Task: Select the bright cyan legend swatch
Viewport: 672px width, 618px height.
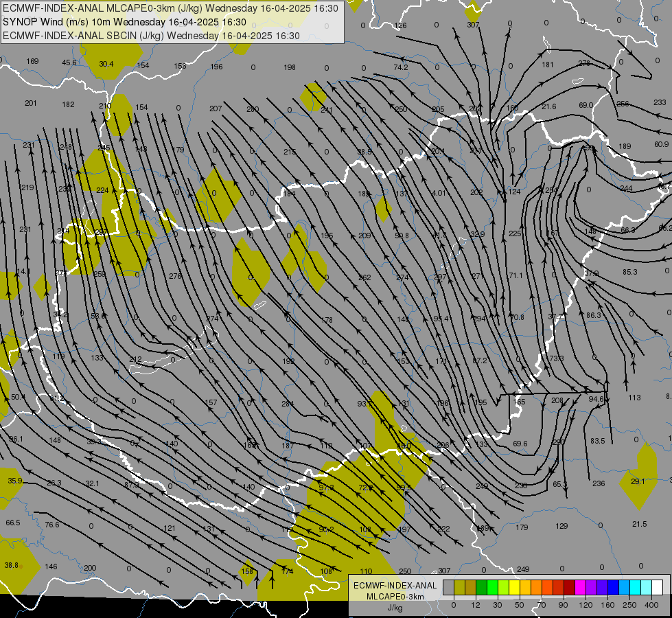Action: (x=635, y=587)
